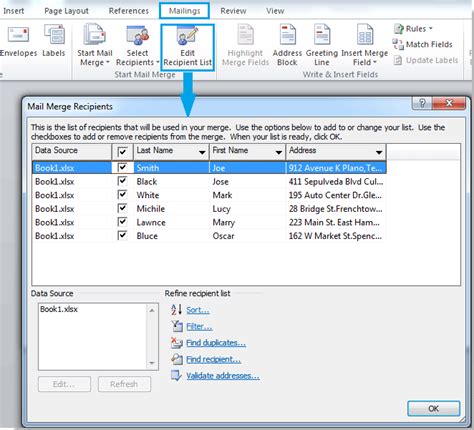
Task: Click the Match Fields icon
Action: click(398, 44)
